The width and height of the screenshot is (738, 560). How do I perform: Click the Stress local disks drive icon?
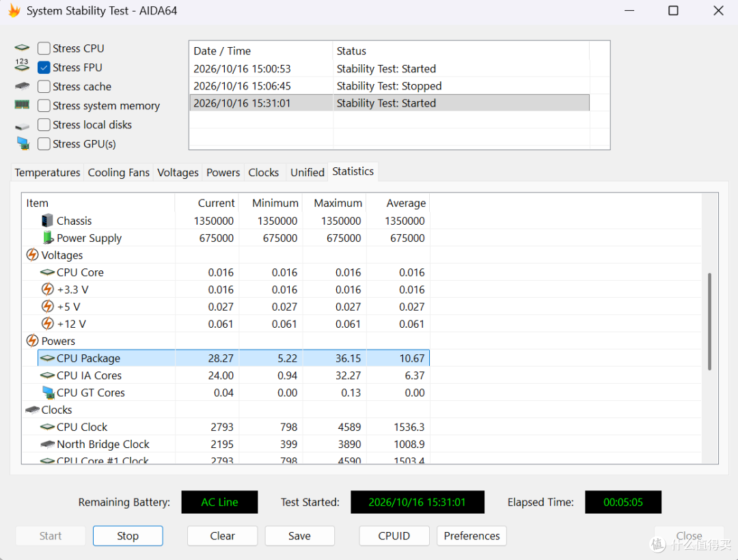point(22,126)
